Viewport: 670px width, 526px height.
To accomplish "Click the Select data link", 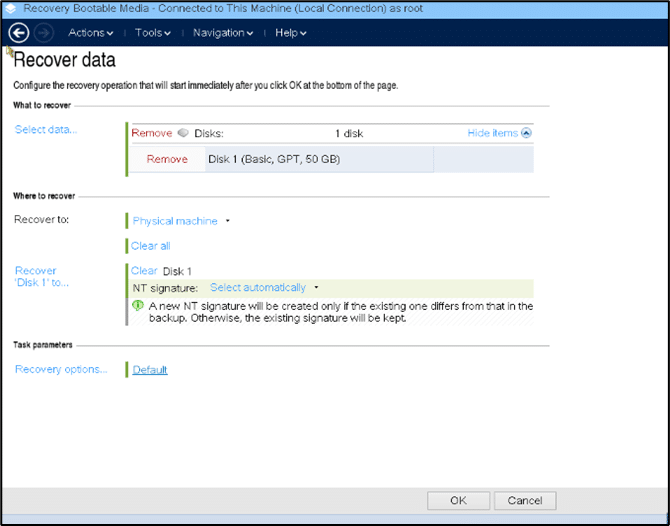I will click(x=46, y=129).
